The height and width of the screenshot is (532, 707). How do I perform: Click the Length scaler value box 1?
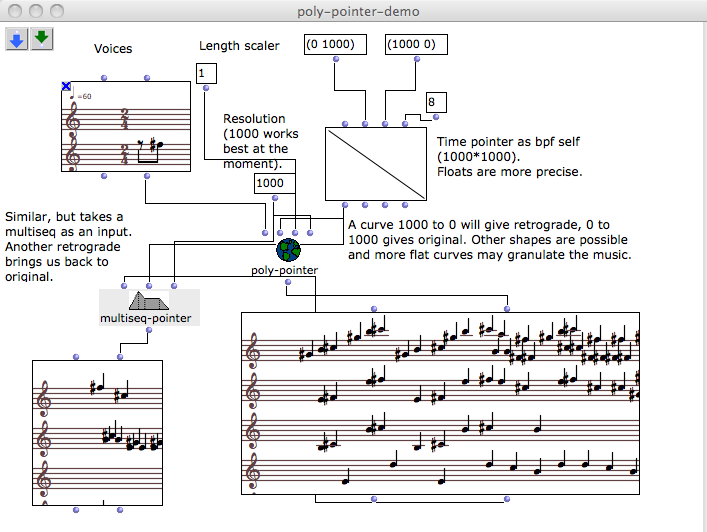[206, 73]
